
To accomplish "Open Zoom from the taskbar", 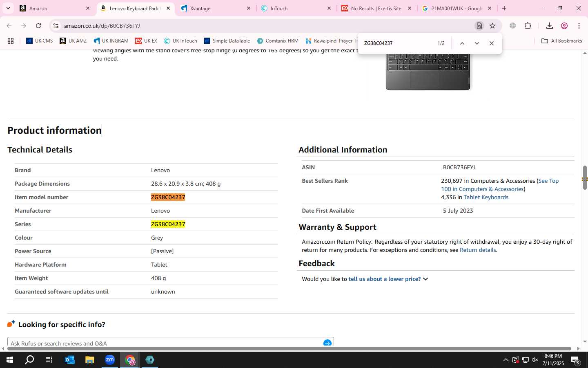I will (110, 360).
